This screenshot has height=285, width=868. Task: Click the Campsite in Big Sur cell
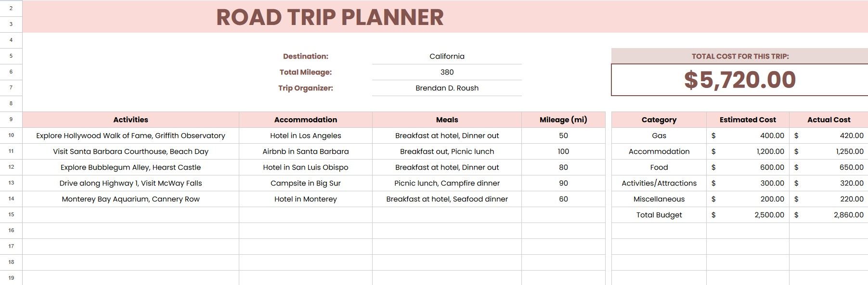coord(305,183)
